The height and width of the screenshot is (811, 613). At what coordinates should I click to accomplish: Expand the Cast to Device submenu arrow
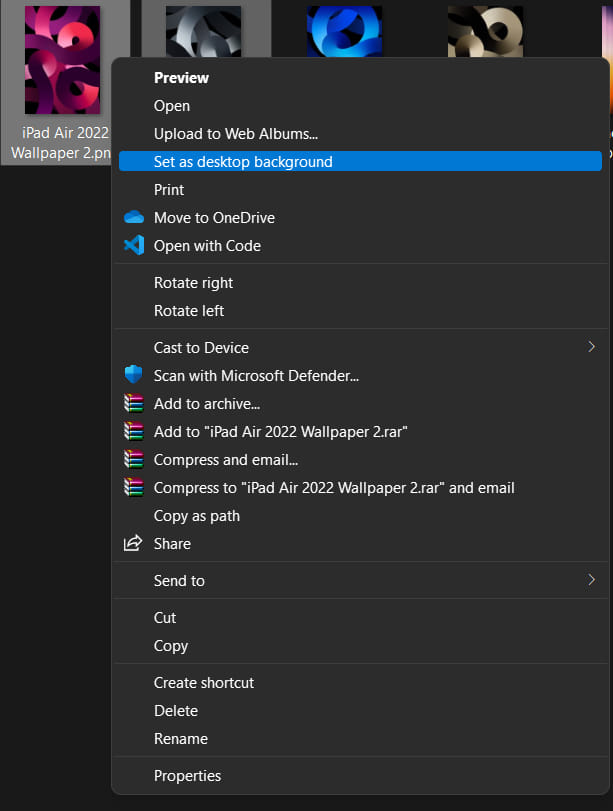point(591,347)
